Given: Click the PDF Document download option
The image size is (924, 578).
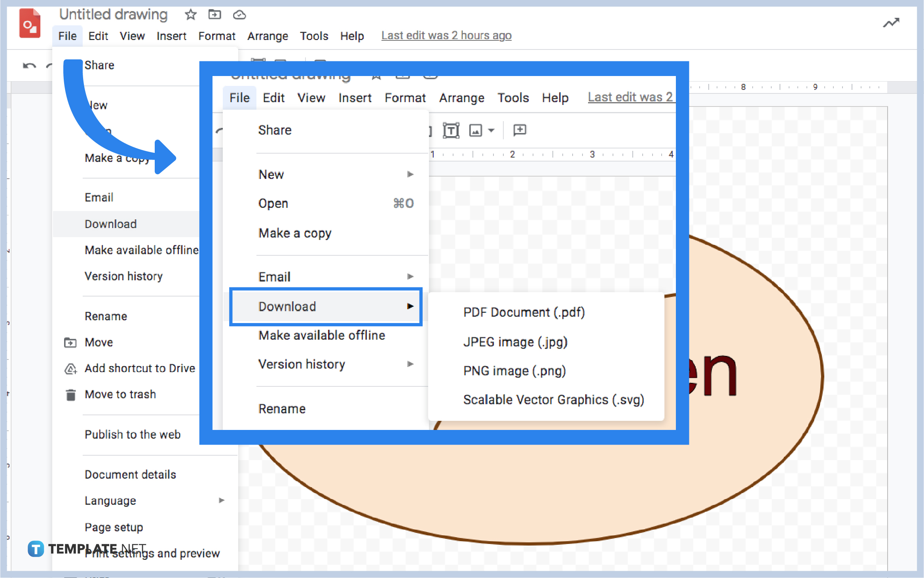Looking at the screenshot, I should point(526,312).
